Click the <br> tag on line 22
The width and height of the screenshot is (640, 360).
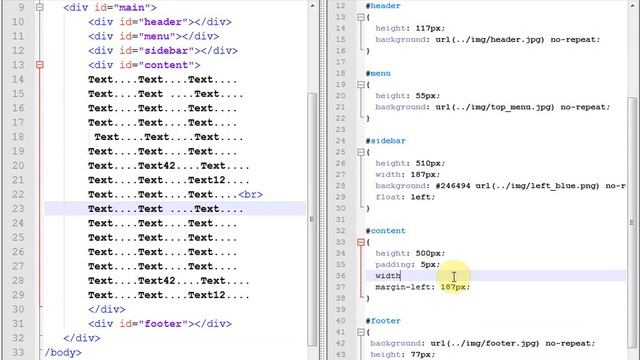tap(251, 194)
